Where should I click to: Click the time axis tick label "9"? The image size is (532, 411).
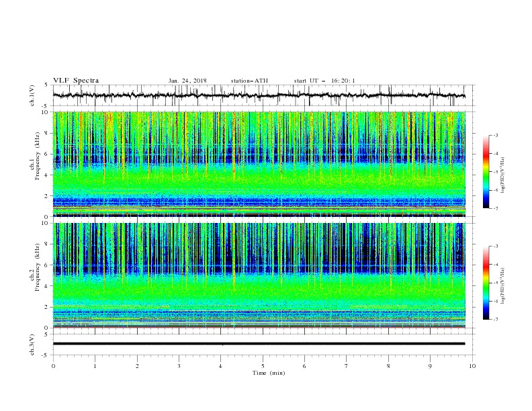click(x=430, y=366)
